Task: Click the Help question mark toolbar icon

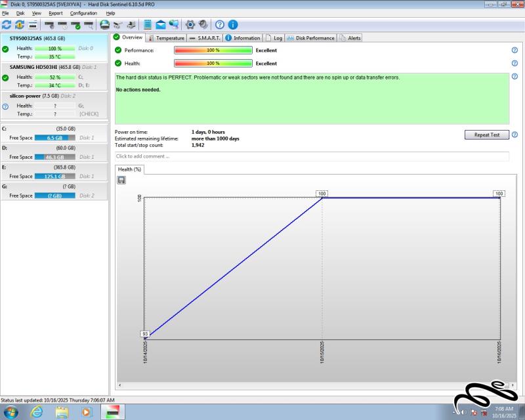Action: coord(220,25)
